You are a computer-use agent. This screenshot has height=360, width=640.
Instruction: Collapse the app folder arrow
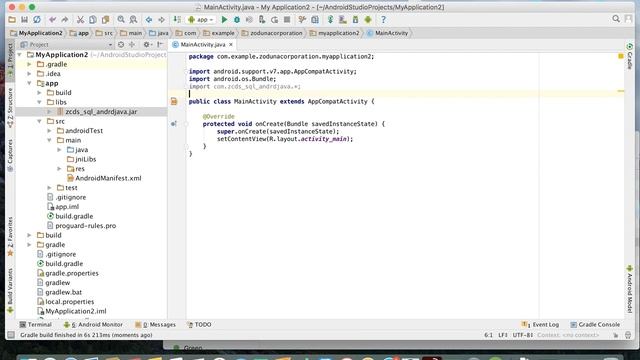pos(29,83)
